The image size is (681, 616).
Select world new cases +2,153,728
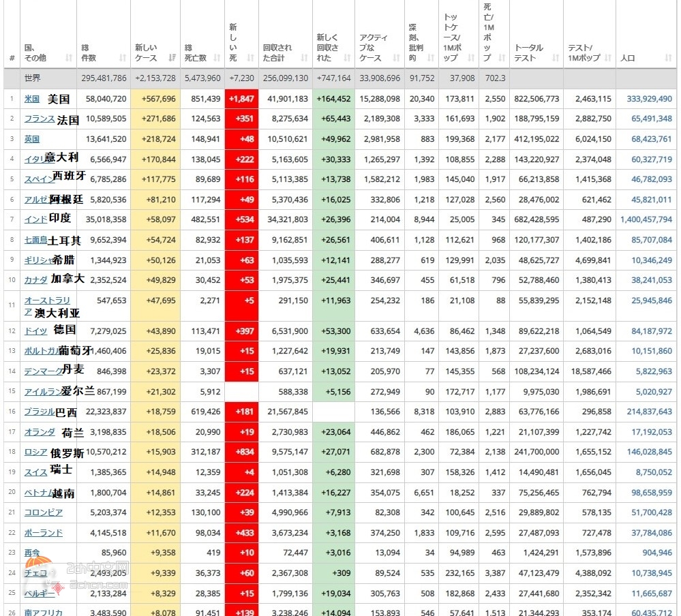pyautogui.click(x=155, y=78)
